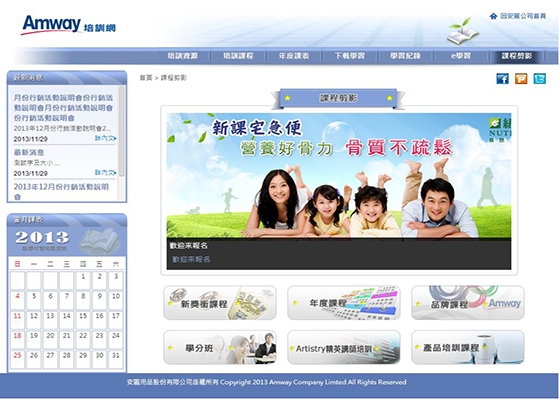The width and height of the screenshot is (560, 400).
Task: Open the 年度課表 menu
Action: (x=294, y=56)
